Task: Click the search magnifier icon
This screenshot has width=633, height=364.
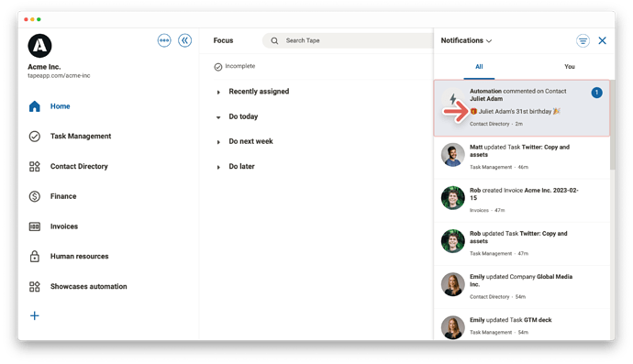Action: coord(274,40)
